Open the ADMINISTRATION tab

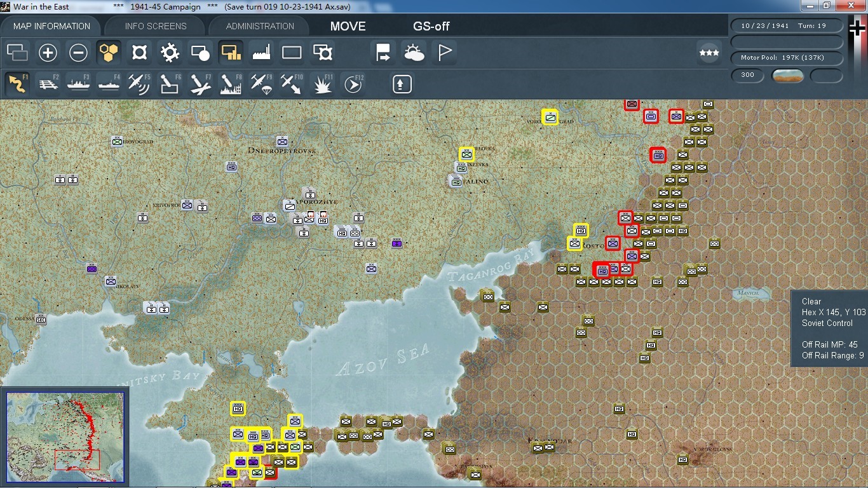(260, 26)
